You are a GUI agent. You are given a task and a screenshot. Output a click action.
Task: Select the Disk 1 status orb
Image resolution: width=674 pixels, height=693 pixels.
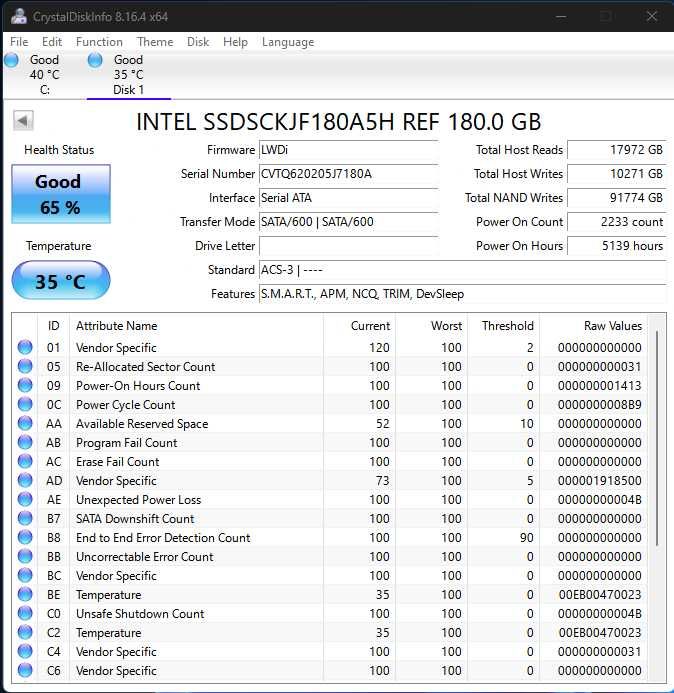(x=95, y=60)
